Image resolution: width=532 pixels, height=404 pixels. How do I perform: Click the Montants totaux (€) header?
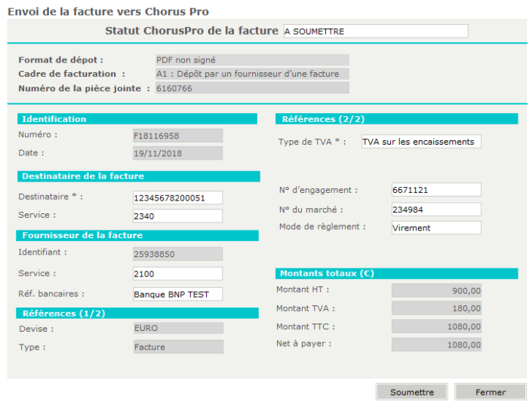pyautogui.click(x=397, y=274)
